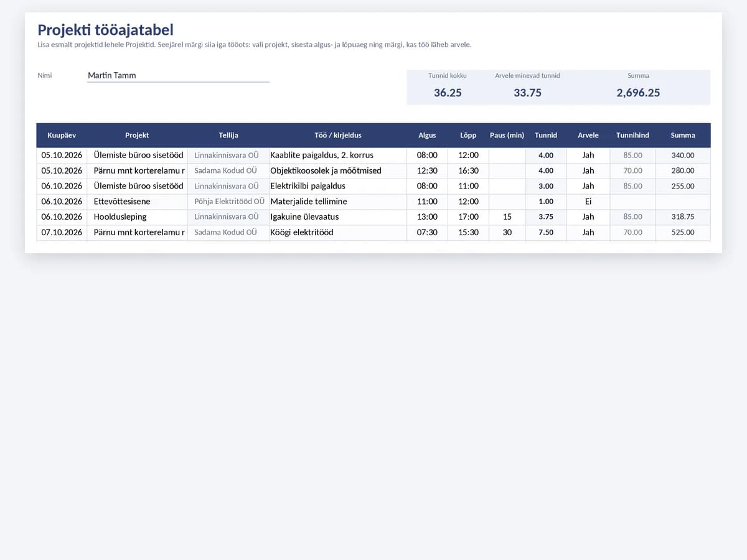Image resolution: width=747 pixels, height=560 pixels.
Task: Click the Lõpp column header
Action: pos(468,135)
